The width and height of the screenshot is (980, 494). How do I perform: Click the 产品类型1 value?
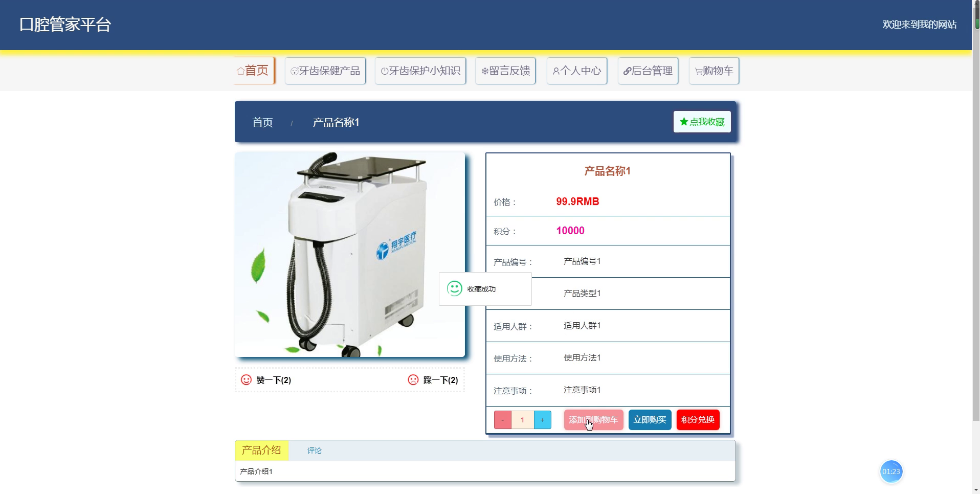click(582, 294)
